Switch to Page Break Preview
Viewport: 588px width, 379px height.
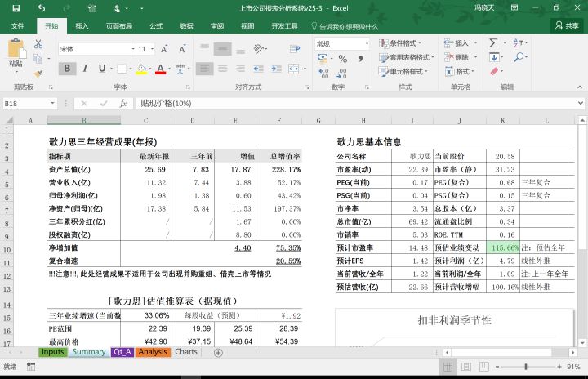(x=483, y=367)
